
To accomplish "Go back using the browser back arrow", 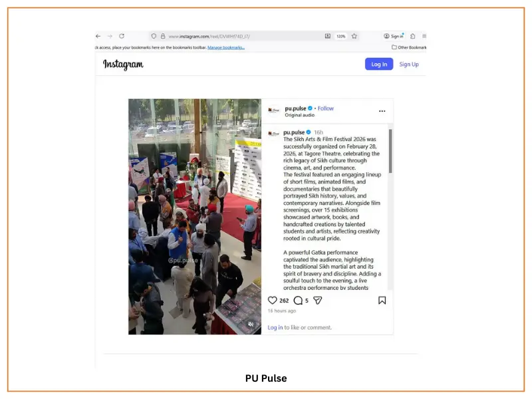I will 98,36.
